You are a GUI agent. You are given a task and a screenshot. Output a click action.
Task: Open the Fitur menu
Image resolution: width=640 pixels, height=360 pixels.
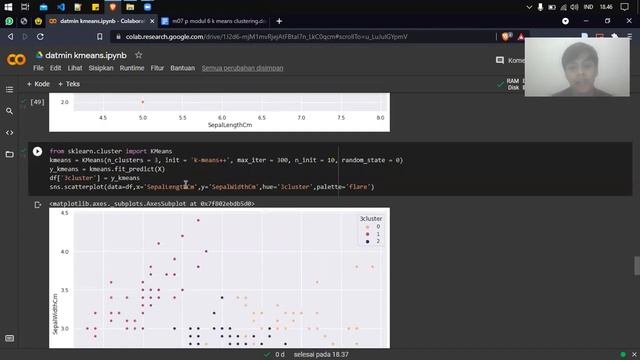point(157,68)
